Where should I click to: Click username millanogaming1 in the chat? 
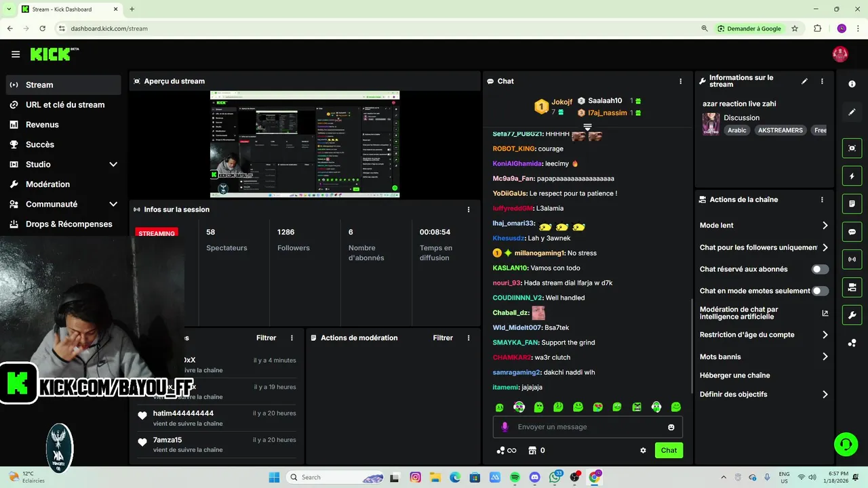coord(540,253)
